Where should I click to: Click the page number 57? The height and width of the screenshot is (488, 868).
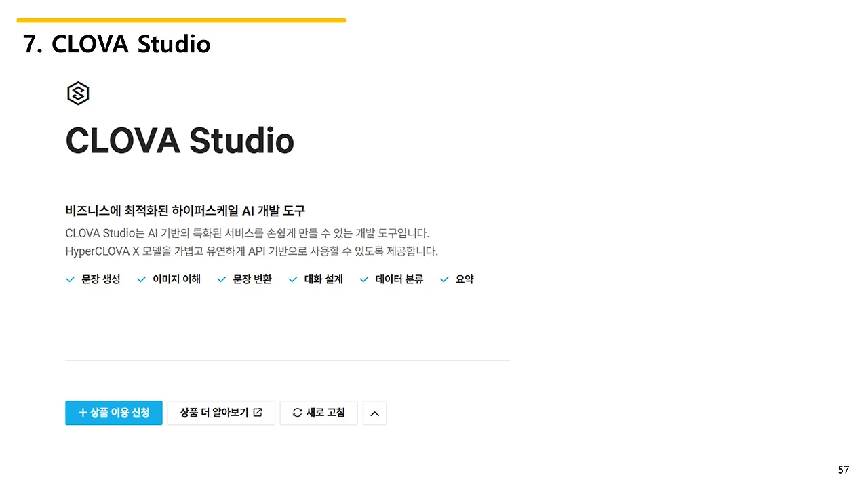tap(843, 469)
